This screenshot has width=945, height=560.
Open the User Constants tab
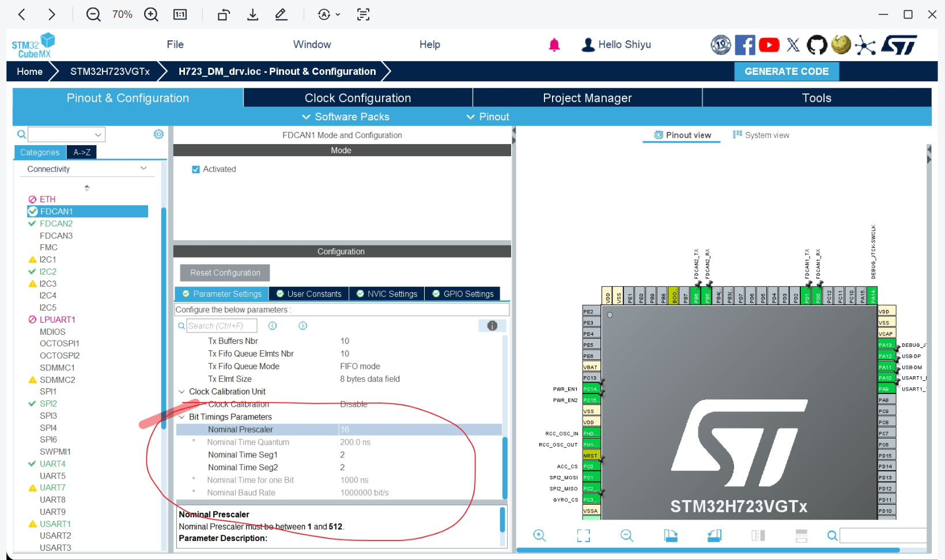309,294
